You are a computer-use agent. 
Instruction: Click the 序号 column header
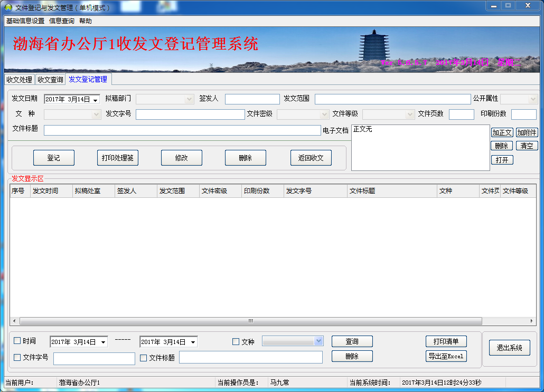[x=20, y=191]
